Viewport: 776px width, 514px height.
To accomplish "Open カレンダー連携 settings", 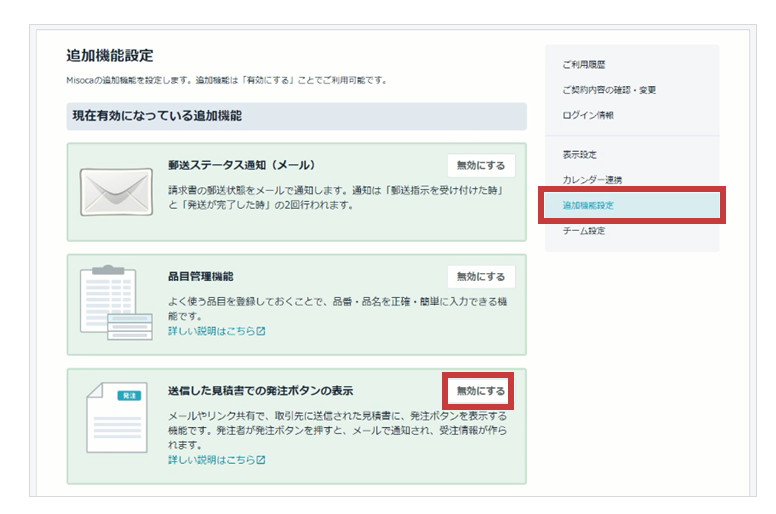I will (x=592, y=180).
